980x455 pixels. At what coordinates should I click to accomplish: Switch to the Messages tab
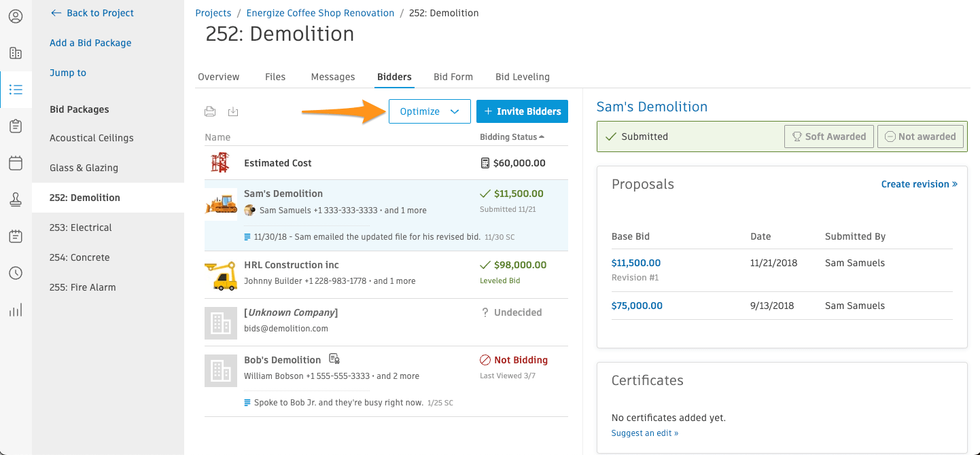click(333, 77)
